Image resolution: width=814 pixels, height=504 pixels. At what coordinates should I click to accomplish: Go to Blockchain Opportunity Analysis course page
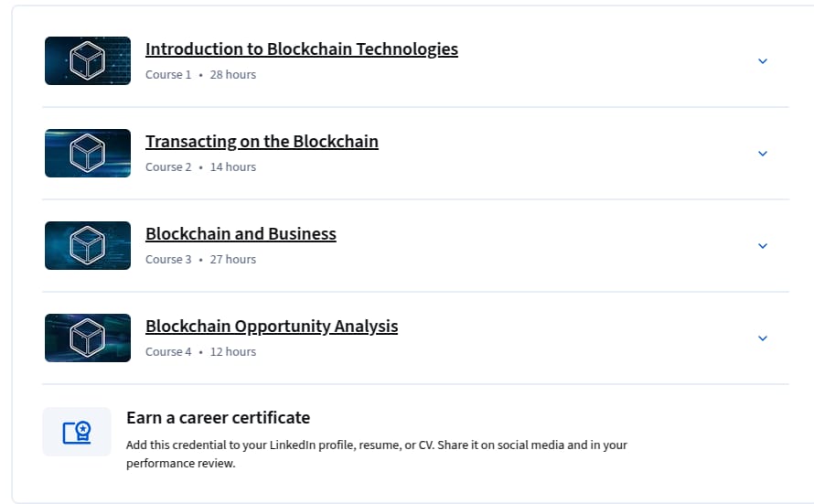(x=272, y=326)
